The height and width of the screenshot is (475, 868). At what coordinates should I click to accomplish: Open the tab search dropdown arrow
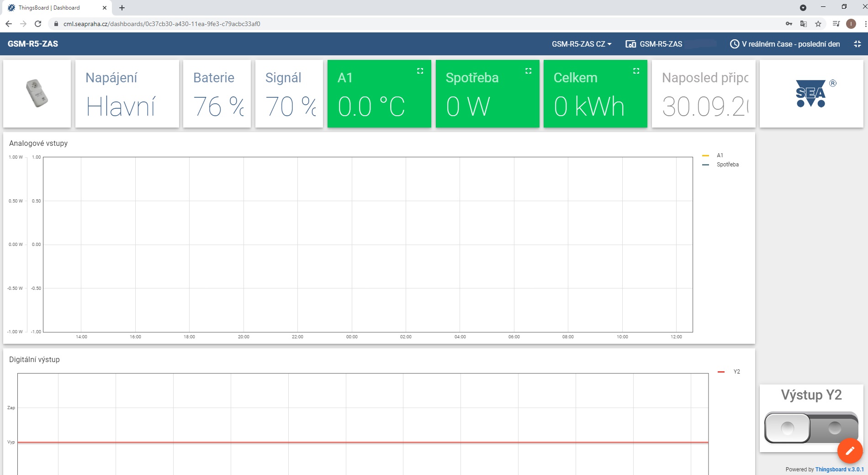point(803,8)
